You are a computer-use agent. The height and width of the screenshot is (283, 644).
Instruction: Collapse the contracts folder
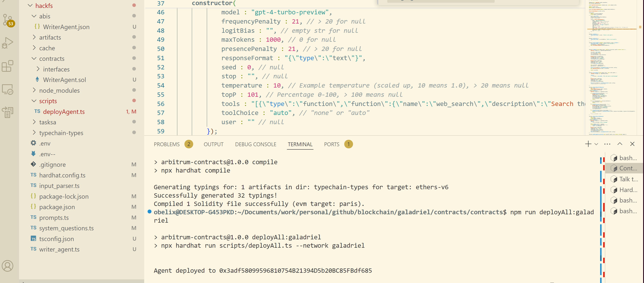point(34,58)
